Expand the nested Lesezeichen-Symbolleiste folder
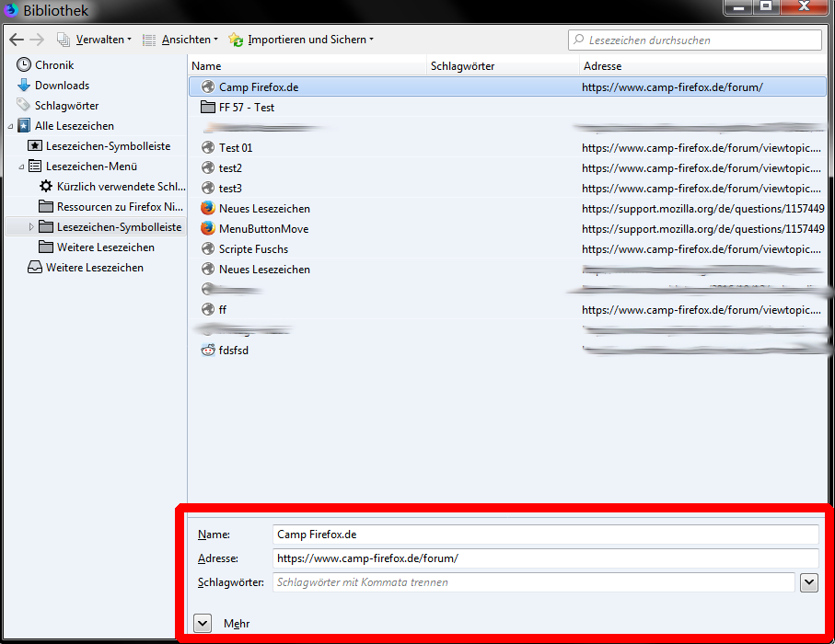 click(x=31, y=226)
